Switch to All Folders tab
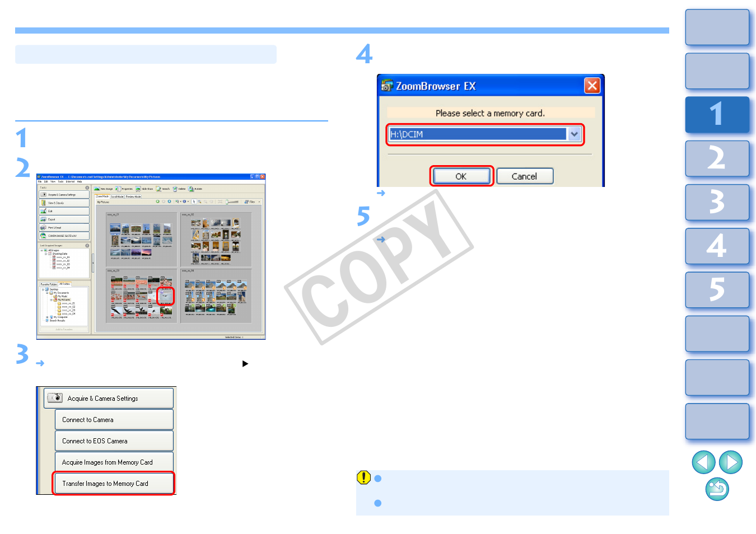This screenshot has width=756, height=534. [x=65, y=284]
